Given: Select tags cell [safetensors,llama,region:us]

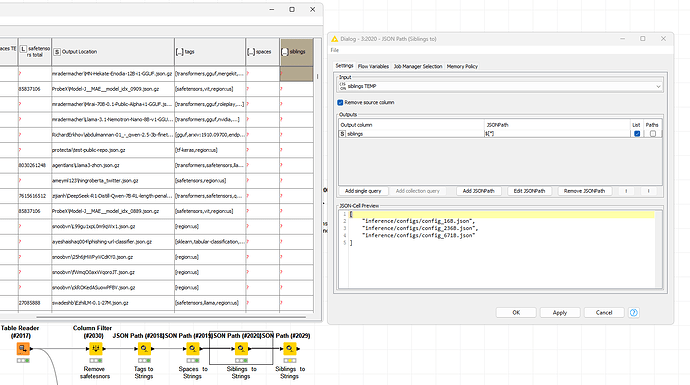Looking at the screenshot, I should [x=210, y=303].
